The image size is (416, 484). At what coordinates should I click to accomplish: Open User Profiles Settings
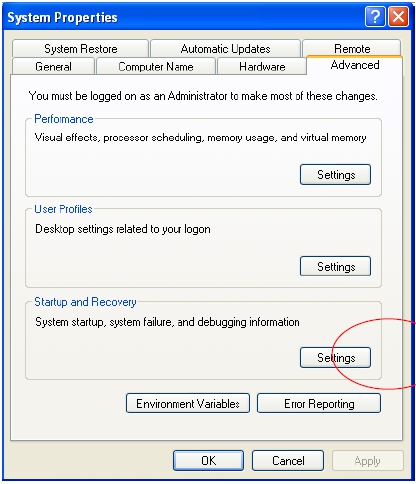coord(335,266)
